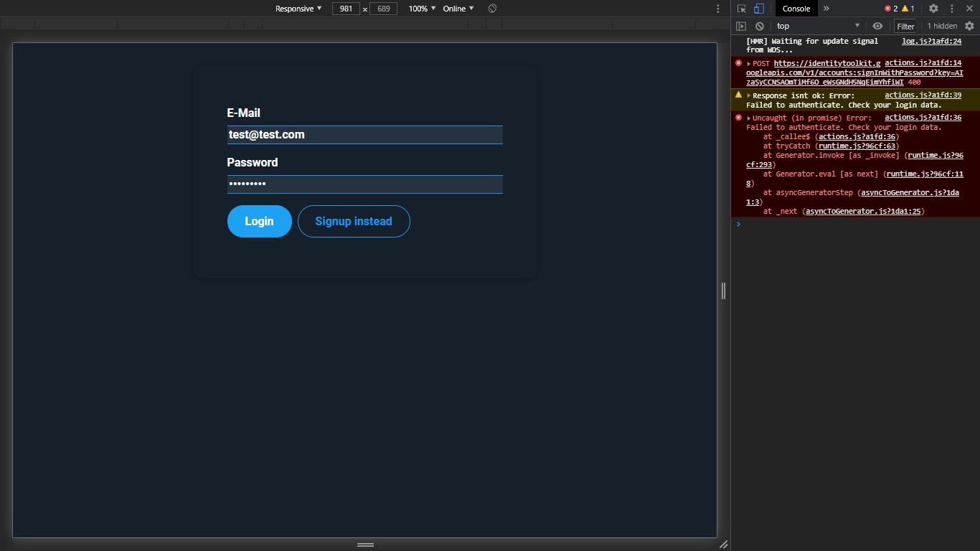Expand the Uncaught in promise error
Viewport: 980px width, 551px height.
coord(749,118)
